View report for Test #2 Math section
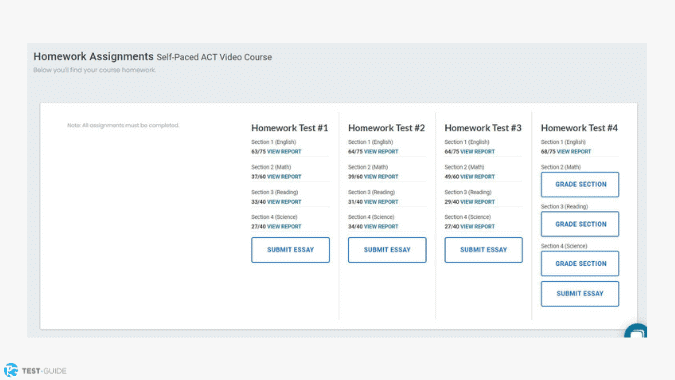Image resolution: width=675 pixels, height=380 pixels. click(381, 176)
